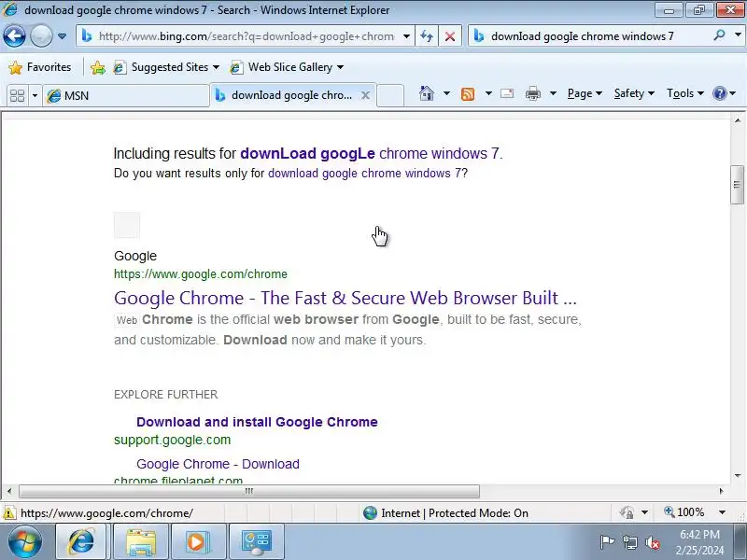Click the network tray icon
747x560 pixels.
pyautogui.click(x=629, y=542)
